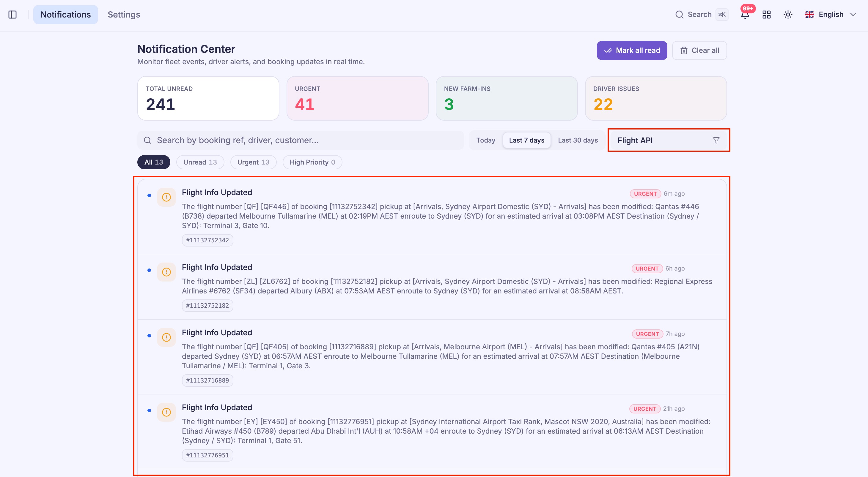The image size is (868, 477).
Task: Open booking tag #11132752182
Action: point(207,306)
